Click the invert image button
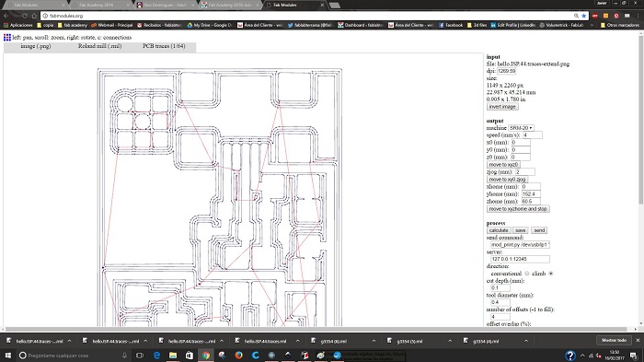This screenshot has width=644, height=362. click(502, 107)
